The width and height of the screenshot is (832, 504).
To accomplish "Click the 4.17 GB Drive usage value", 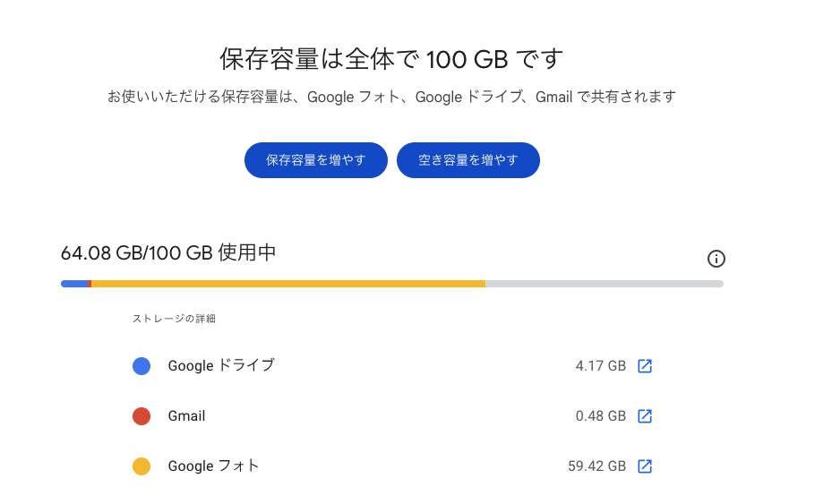I will click(x=600, y=366).
